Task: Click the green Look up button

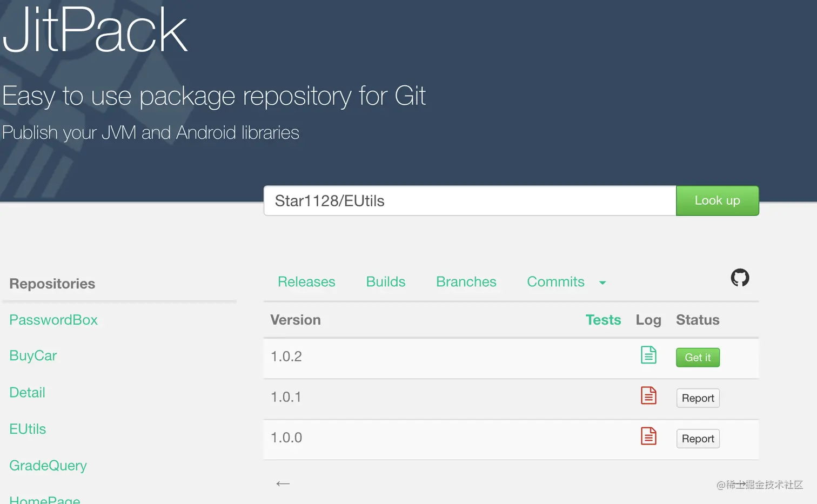Action: click(718, 200)
